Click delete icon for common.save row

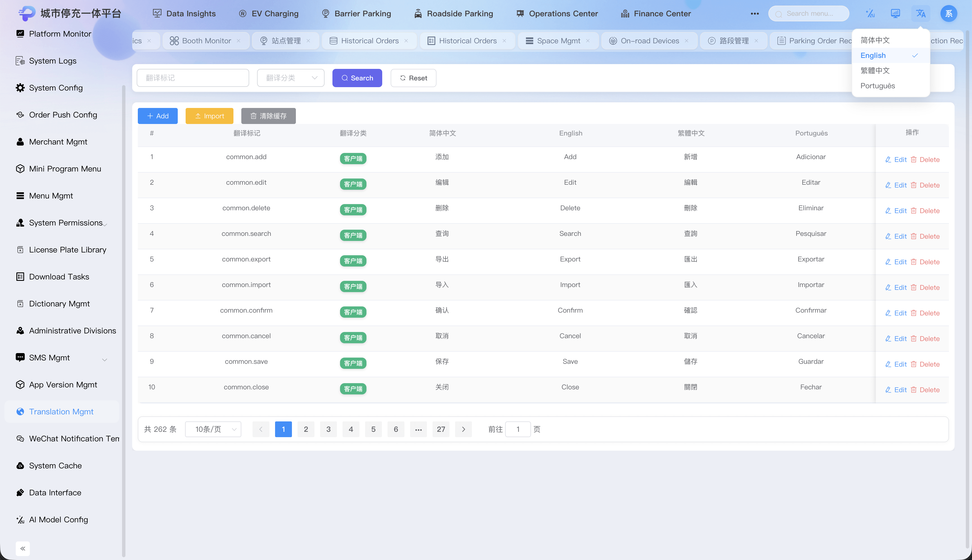[913, 364]
